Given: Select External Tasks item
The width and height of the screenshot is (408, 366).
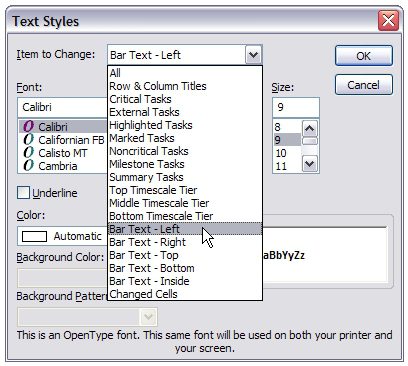Looking at the screenshot, I should pos(185,112).
